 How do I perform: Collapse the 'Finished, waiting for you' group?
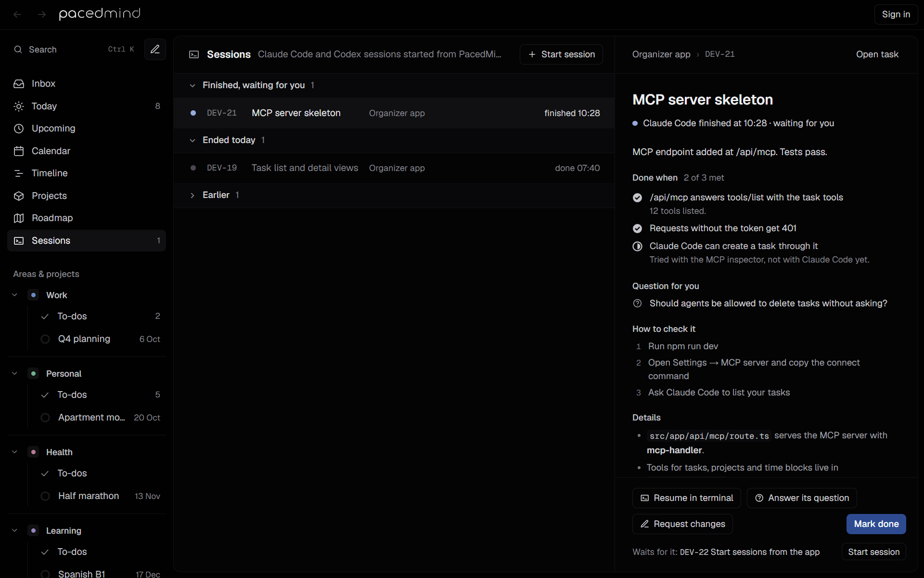click(192, 85)
